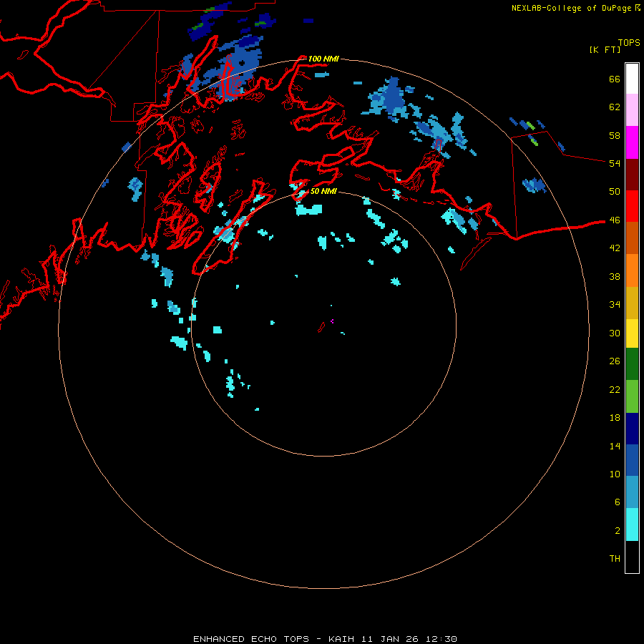Click the cyan 2 kft legend swatch

coord(632,525)
